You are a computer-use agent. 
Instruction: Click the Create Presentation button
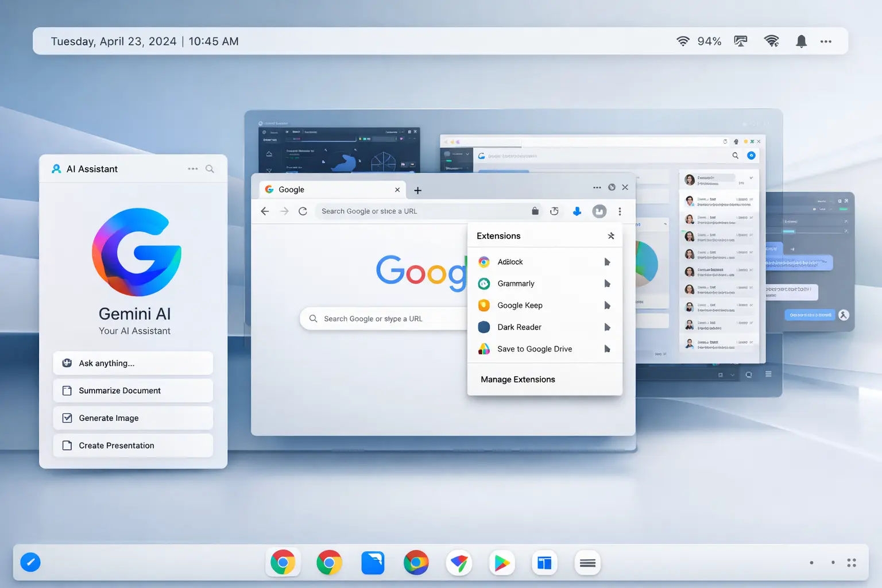tap(133, 445)
